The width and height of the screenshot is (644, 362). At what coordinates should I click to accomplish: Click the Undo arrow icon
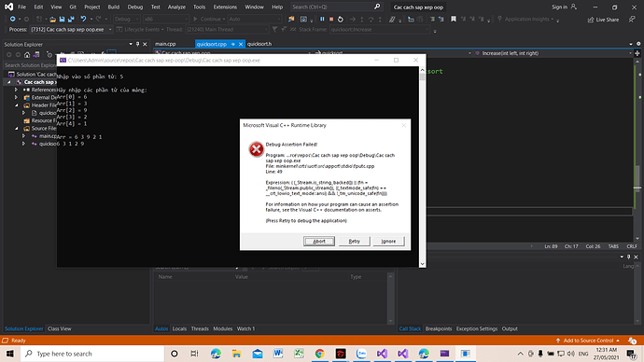tap(83, 19)
